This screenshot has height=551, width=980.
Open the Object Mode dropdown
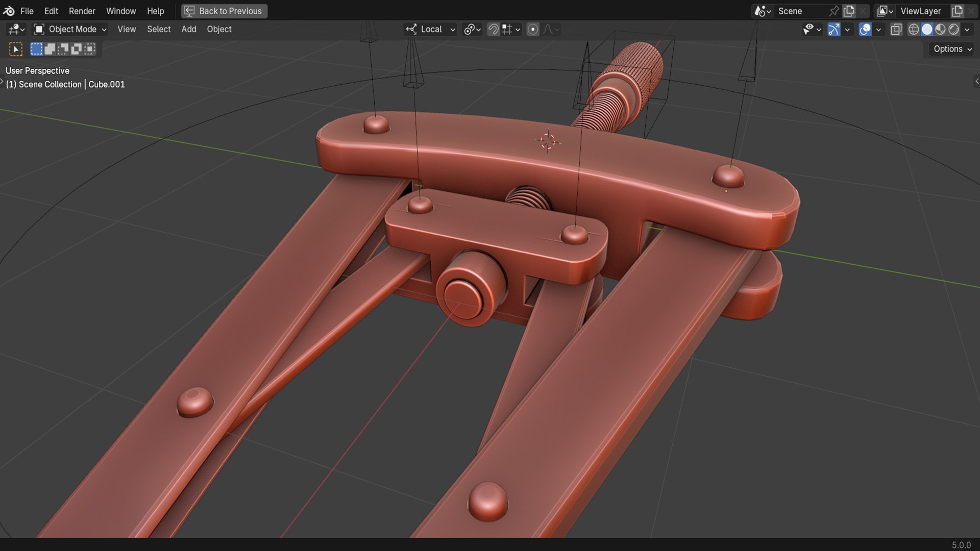[70, 30]
